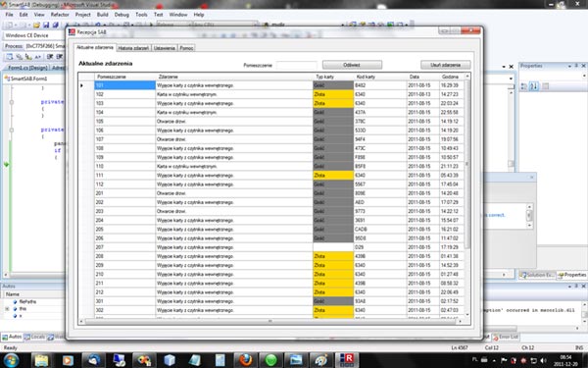Click the grid's horizontal scrollbar track
The image size is (588, 368).
[270, 322]
